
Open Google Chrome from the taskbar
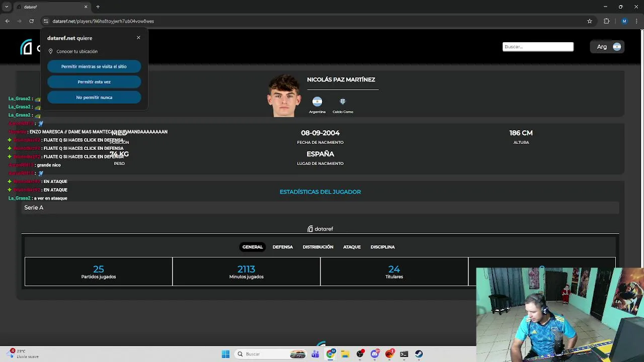click(x=330, y=354)
